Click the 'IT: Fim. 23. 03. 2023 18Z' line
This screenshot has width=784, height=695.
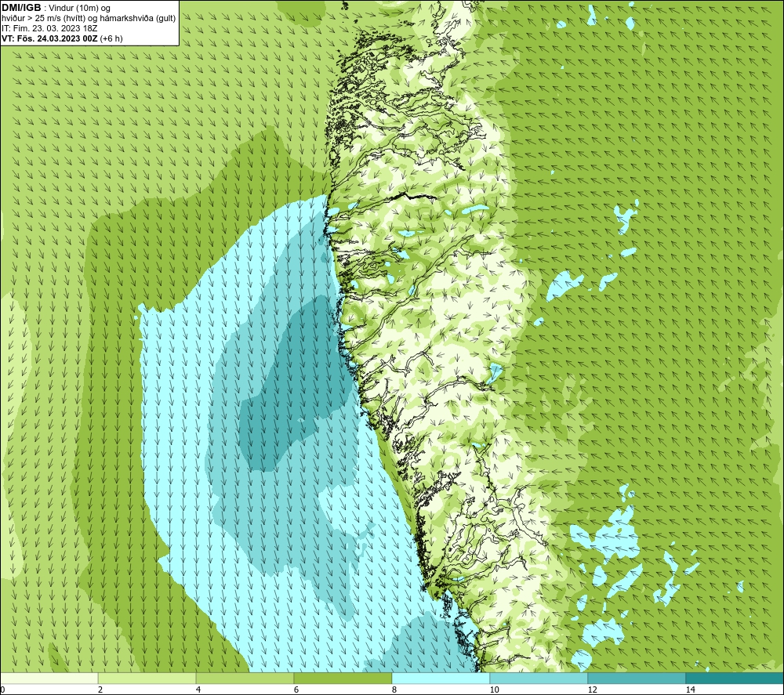coord(51,28)
